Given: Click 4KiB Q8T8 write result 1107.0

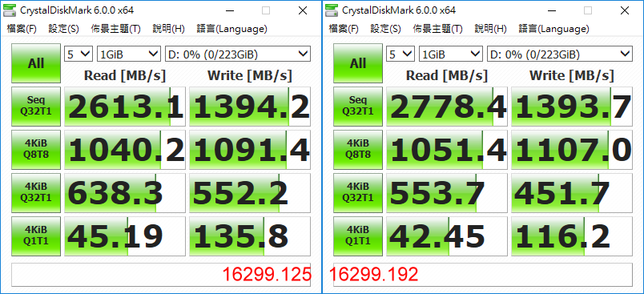Looking at the screenshot, I should [572, 150].
